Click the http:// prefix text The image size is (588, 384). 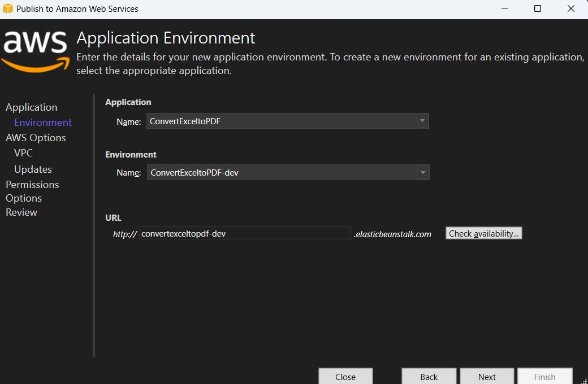click(x=125, y=234)
